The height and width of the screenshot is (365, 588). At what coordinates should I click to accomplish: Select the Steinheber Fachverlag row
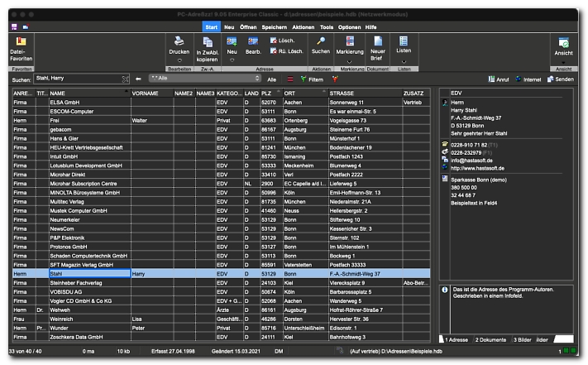pos(222,283)
